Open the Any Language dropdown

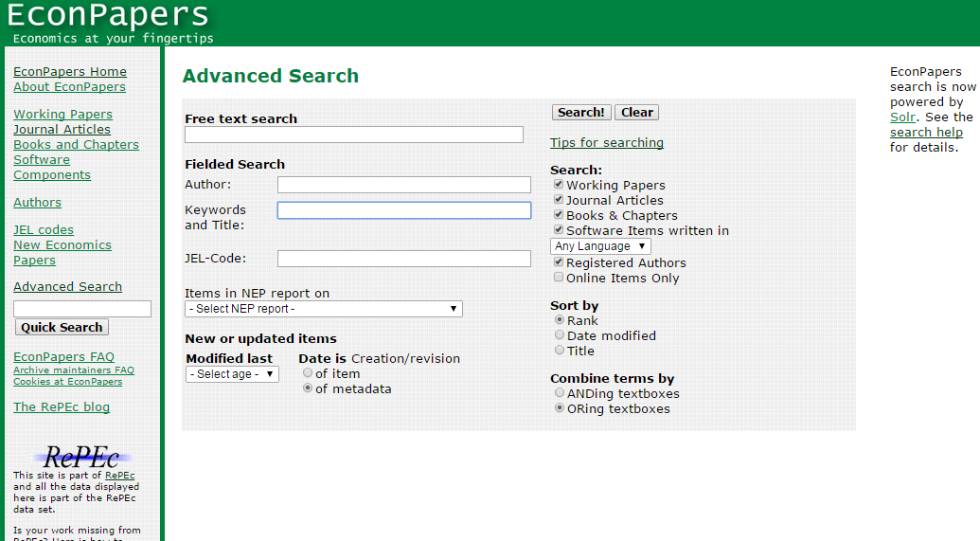pos(600,246)
